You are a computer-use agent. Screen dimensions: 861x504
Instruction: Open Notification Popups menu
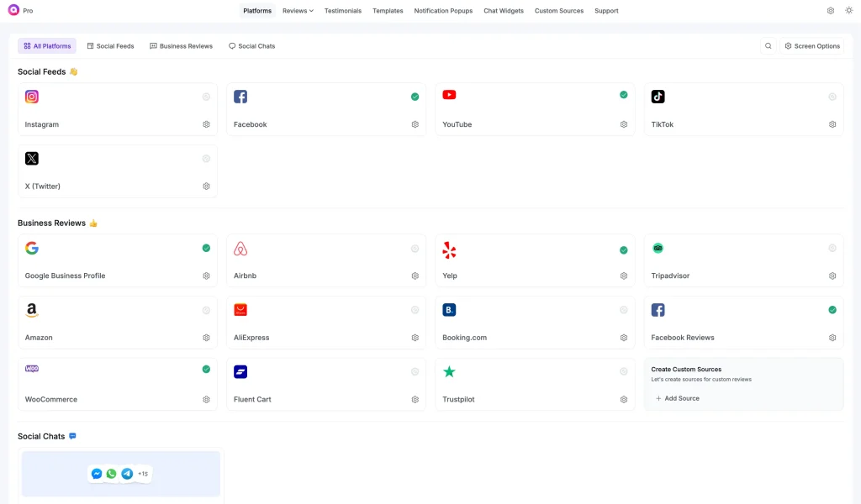tap(443, 10)
